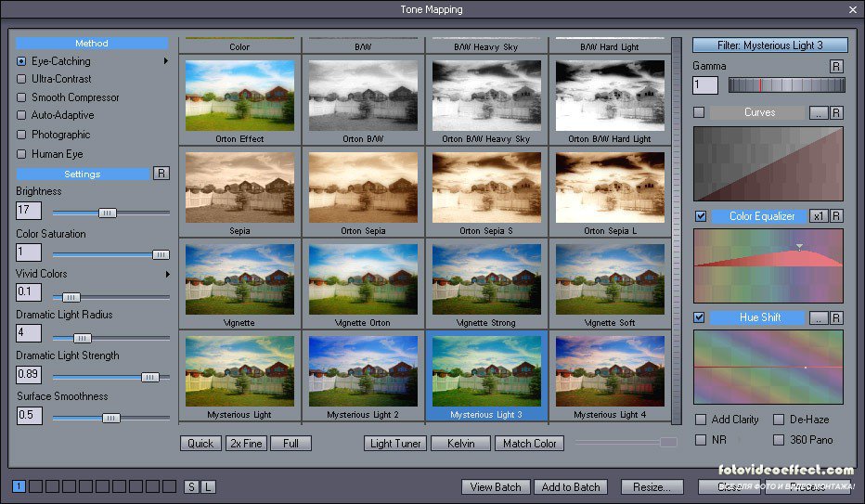Open the Light Tuner
This screenshot has height=504, width=865.
click(395, 444)
